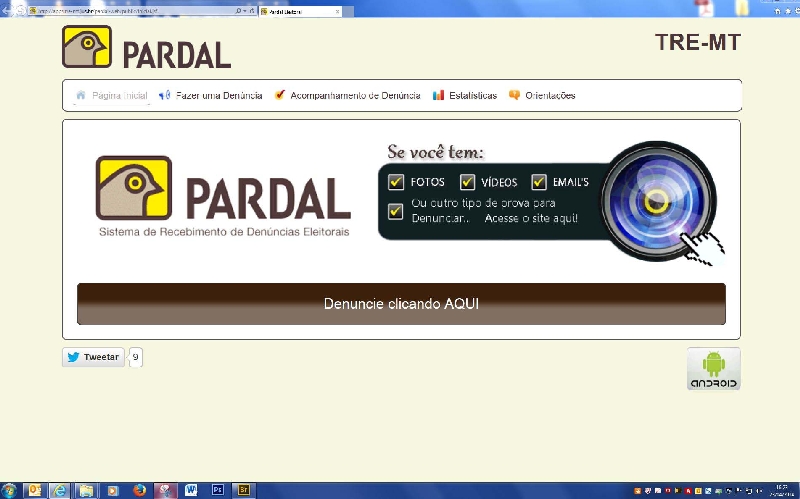Click the Tweetar button
The image size is (800, 499).
point(94,357)
